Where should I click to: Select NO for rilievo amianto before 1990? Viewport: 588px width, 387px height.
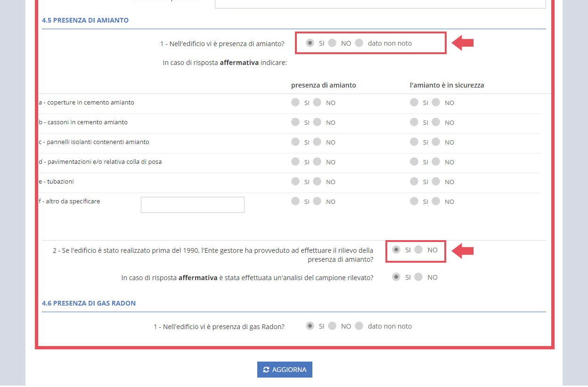419,250
